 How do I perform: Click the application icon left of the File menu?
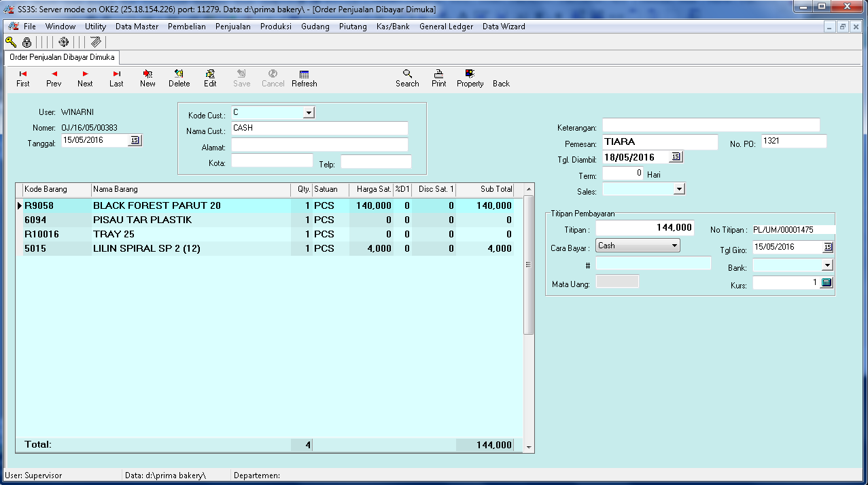12,27
